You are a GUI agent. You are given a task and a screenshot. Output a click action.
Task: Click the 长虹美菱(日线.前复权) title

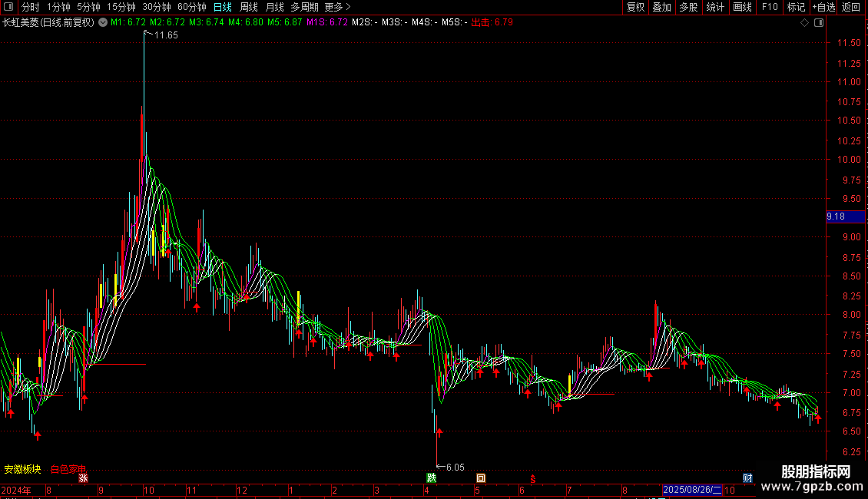48,23
